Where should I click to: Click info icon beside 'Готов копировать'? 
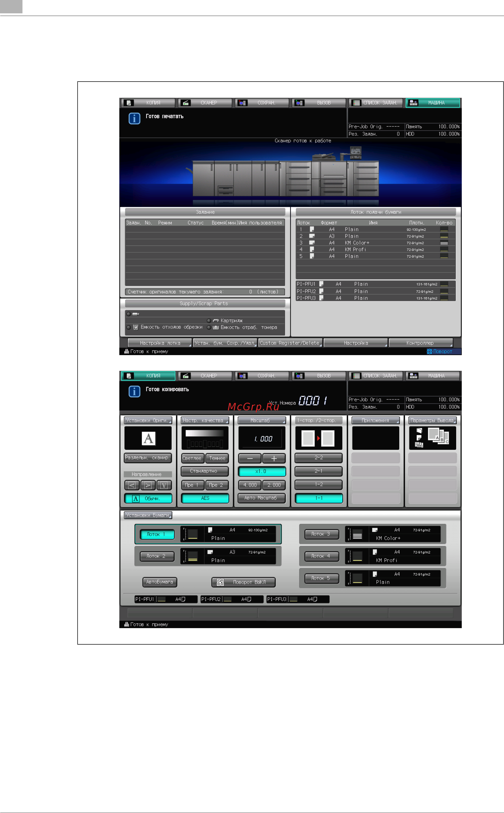point(134,391)
